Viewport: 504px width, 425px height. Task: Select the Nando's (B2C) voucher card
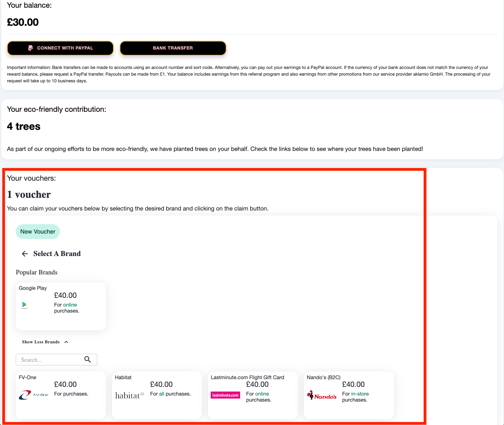pos(349,395)
